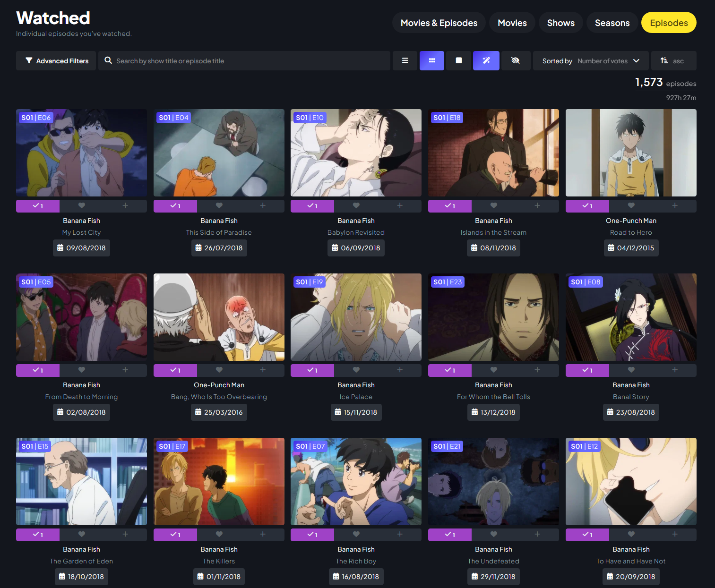The width and height of the screenshot is (715, 588).
Task: Heart the Ice Palace episode
Action: (x=356, y=370)
